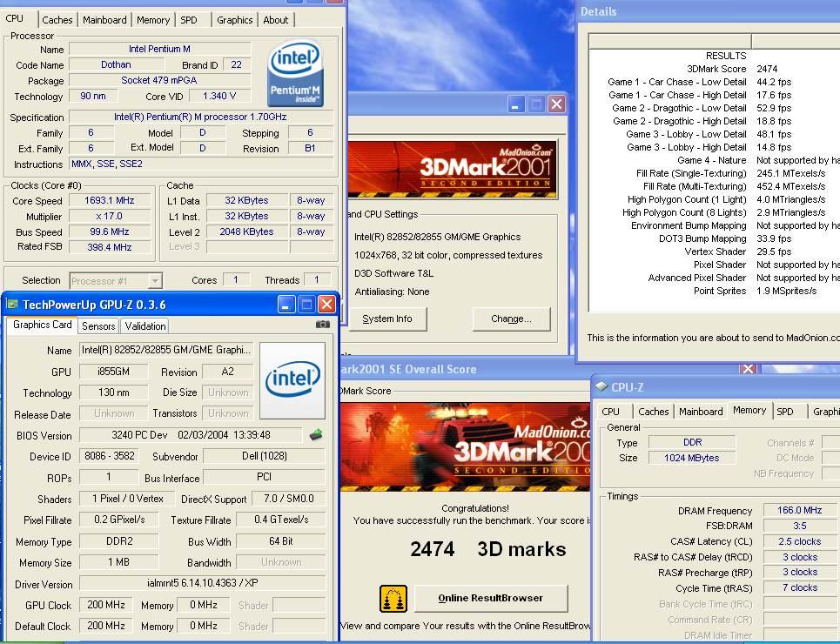Screen dimensions: 840x644
Task: Click the GPU-Z Name field
Action: tap(166, 351)
